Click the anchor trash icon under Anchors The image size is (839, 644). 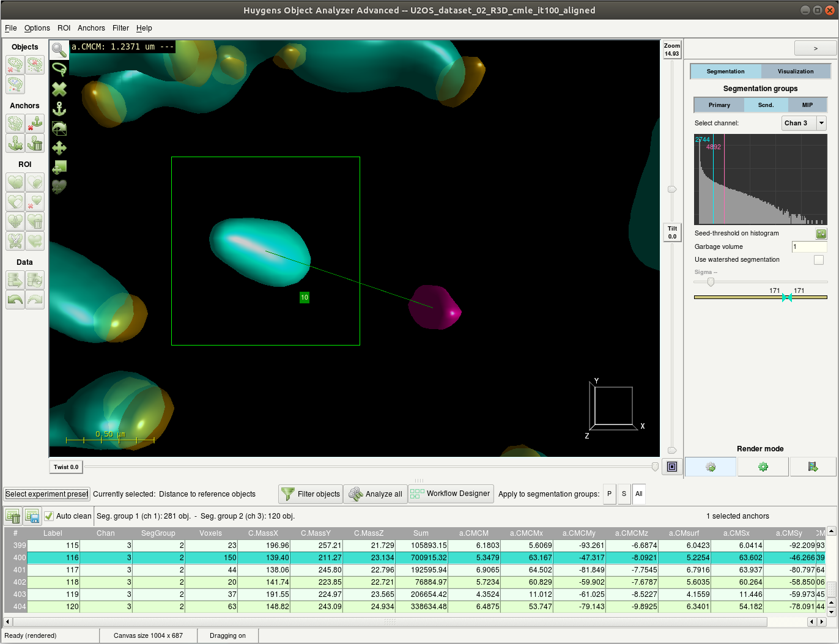pyautogui.click(x=35, y=143)
